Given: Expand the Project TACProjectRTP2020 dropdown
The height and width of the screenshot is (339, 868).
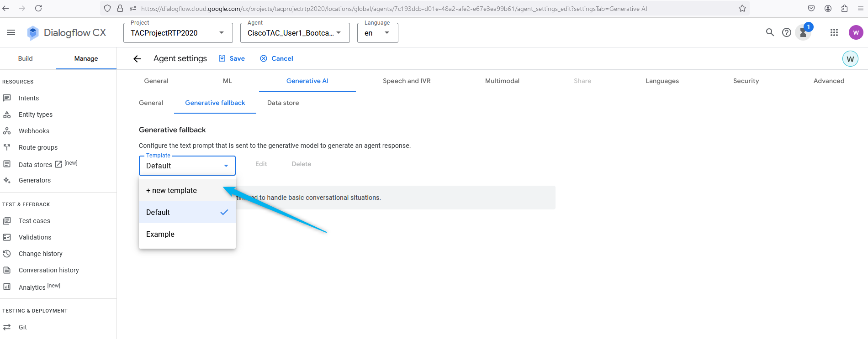Looking at the screenshot, I should pyautogui.click(x=178, y=33).
